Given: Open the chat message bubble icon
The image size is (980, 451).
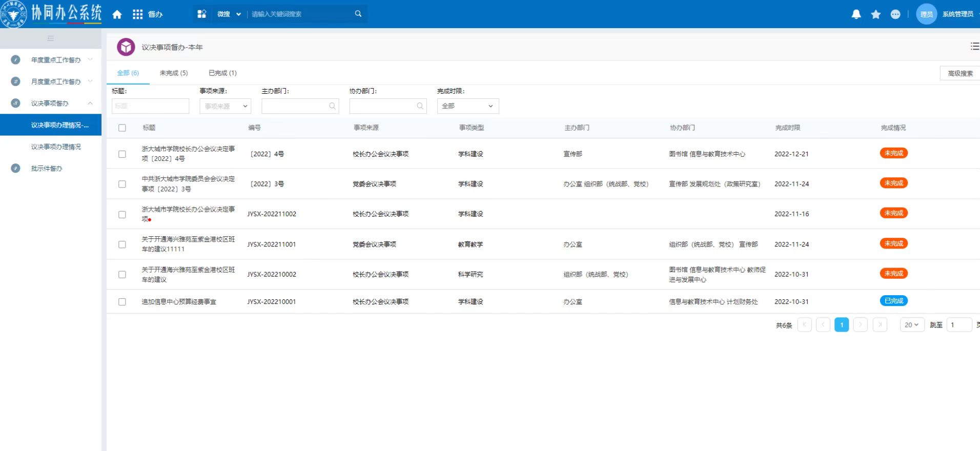Looking at the screenshot, I should tap(895, 14).
